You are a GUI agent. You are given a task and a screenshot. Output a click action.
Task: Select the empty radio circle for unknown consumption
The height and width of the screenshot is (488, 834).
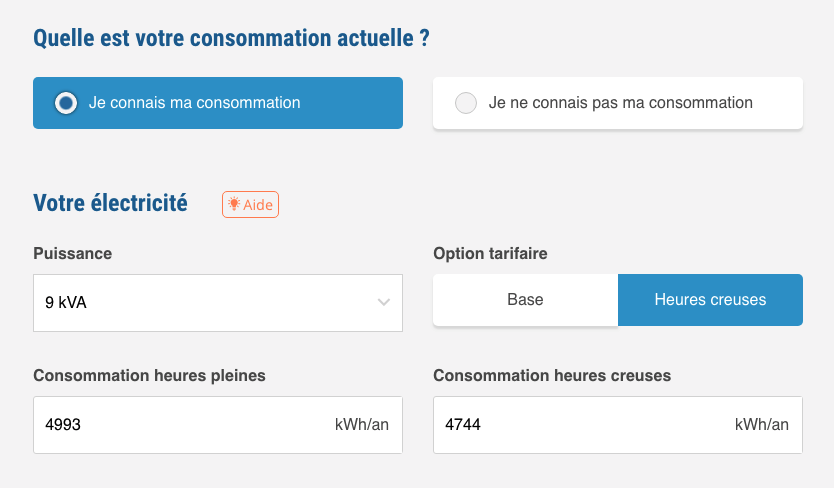tap(466, 103)
